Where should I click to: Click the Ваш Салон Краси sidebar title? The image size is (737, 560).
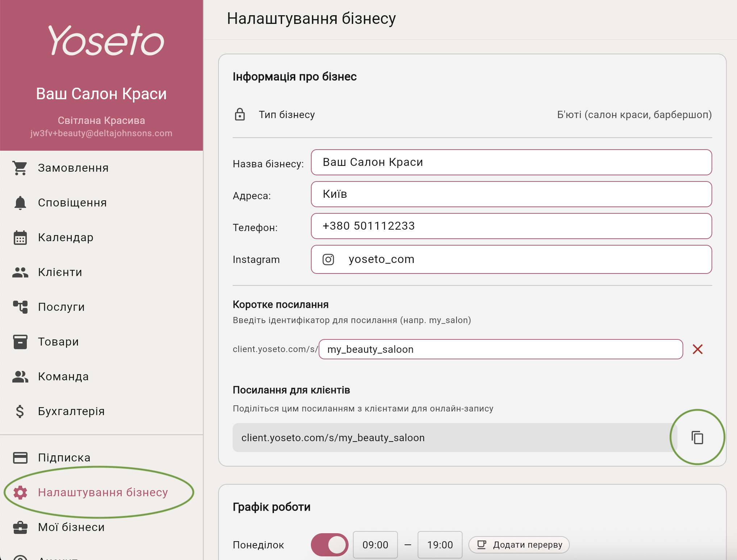[x=101, y=94]
